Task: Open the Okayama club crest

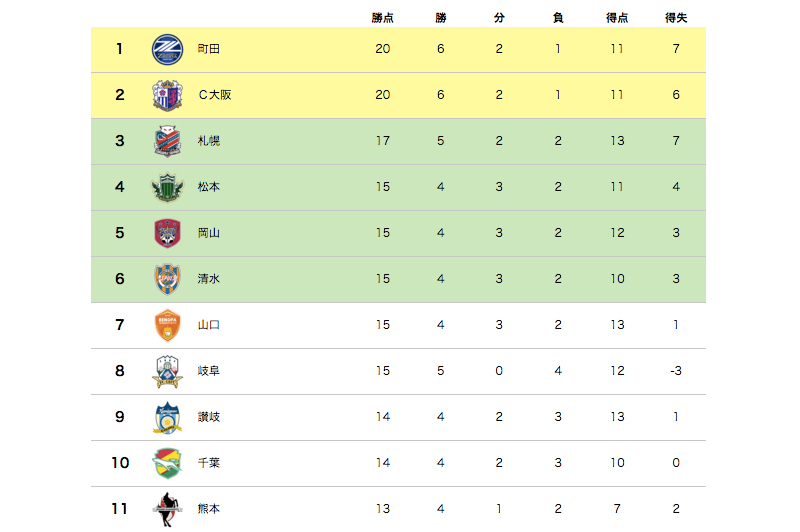Action: 167,233
